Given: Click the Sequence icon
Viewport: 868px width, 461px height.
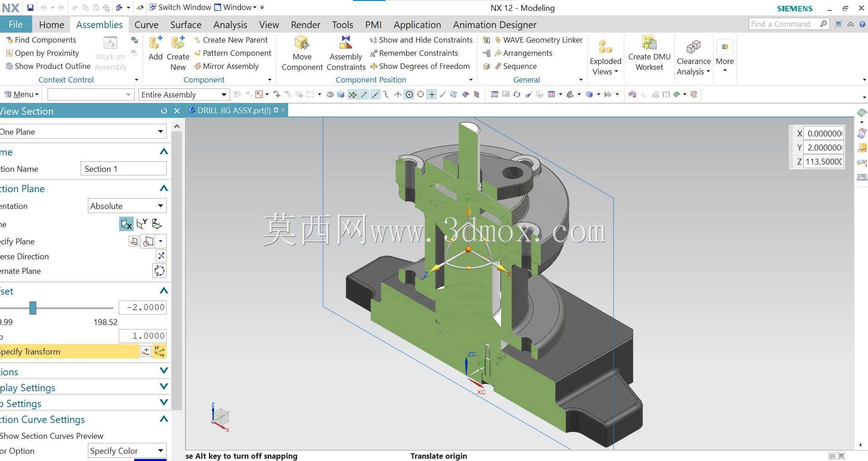Looking at the screenshot, I should (x=498, y=66).
